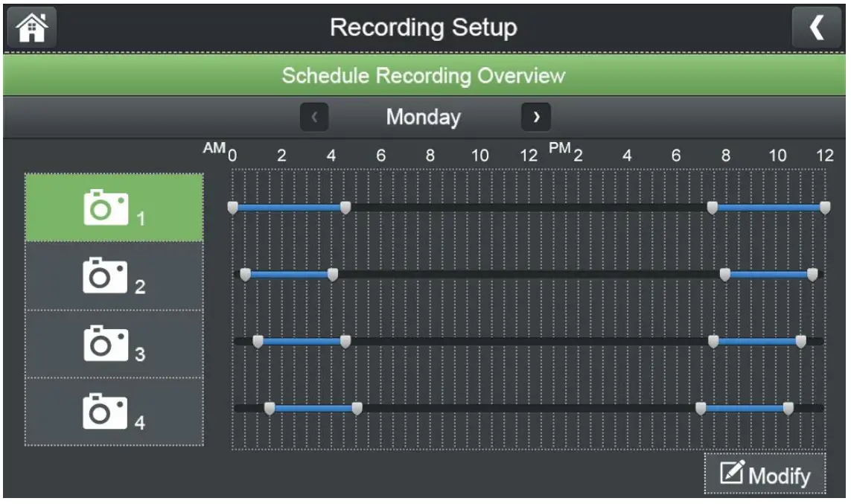
Task: Click the Monday day label
Action: point(424,118)
